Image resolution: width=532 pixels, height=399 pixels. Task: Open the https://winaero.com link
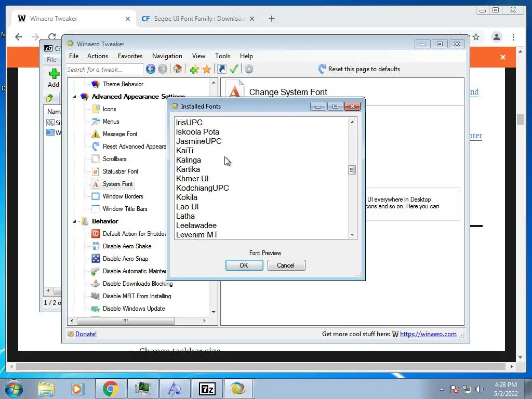point(428,334)
